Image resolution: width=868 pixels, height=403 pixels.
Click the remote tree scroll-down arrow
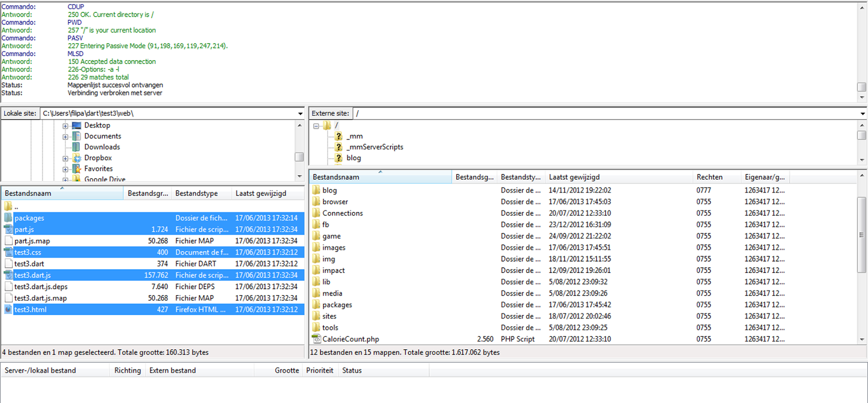coord(862,160)
